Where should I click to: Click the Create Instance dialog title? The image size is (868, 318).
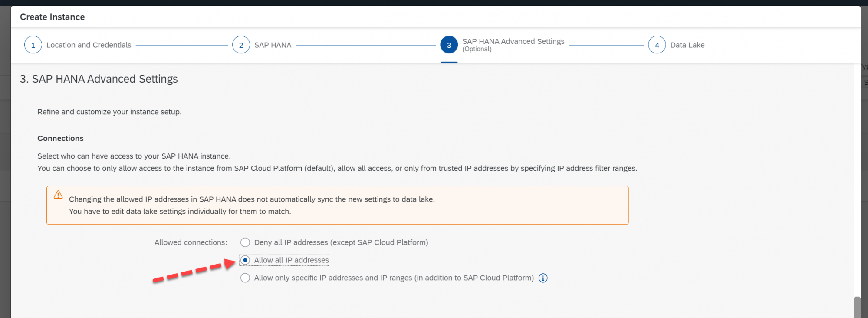[53, 17]
